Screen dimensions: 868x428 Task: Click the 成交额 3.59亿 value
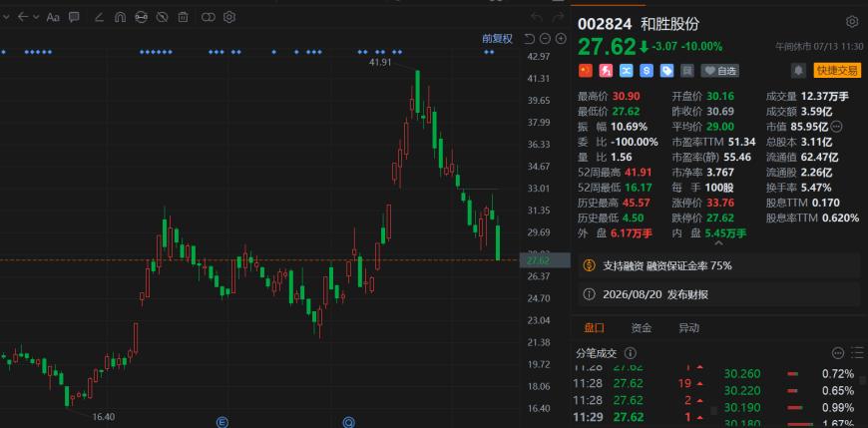point(817,112)
